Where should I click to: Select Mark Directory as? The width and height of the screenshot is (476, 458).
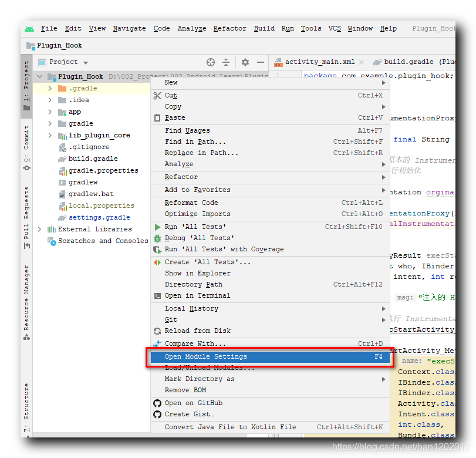(x=270, y=379)
